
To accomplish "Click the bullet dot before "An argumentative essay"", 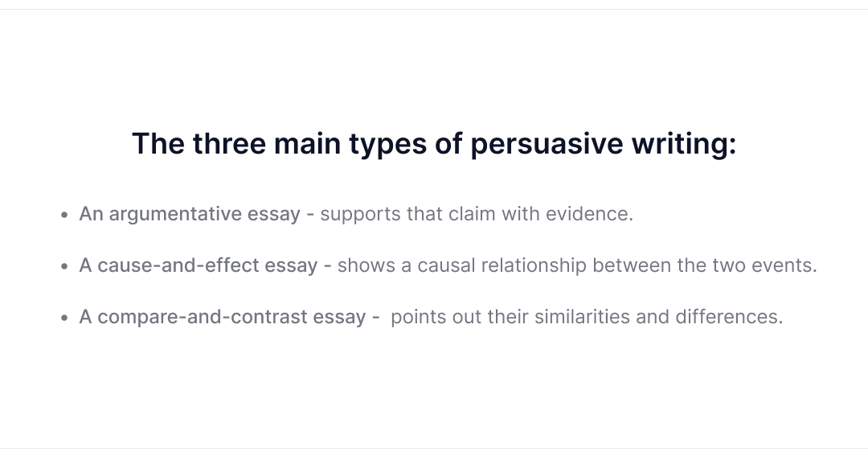I will pyautogui.click(x=65, y=215).
